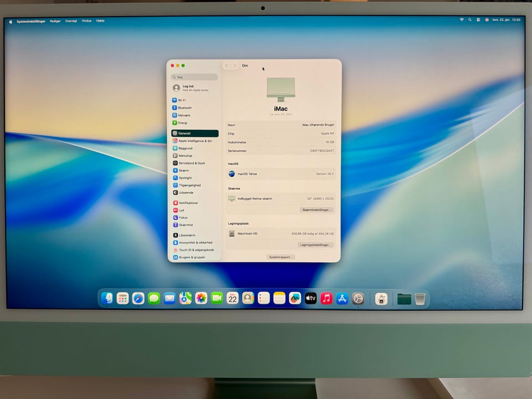This screenshot has width=532, height=399.
Task: Open Freeform from the Dock
Action: (295, 298)
